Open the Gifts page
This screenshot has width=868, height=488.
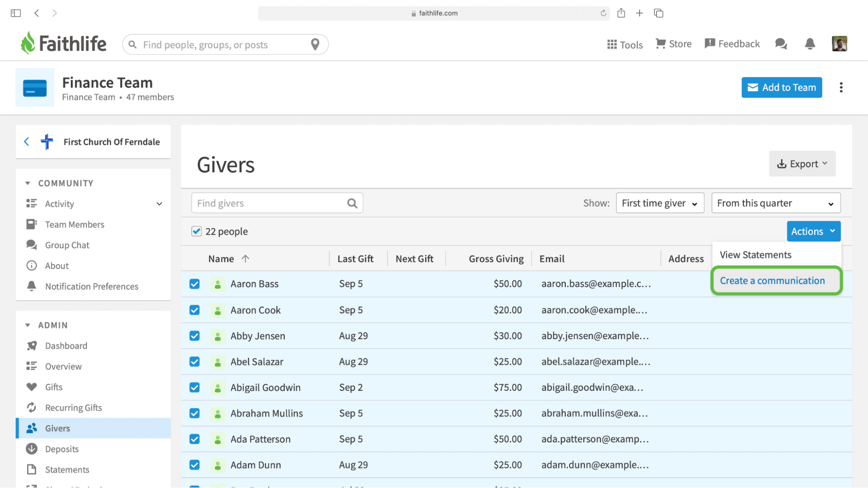tap(54, 387)
